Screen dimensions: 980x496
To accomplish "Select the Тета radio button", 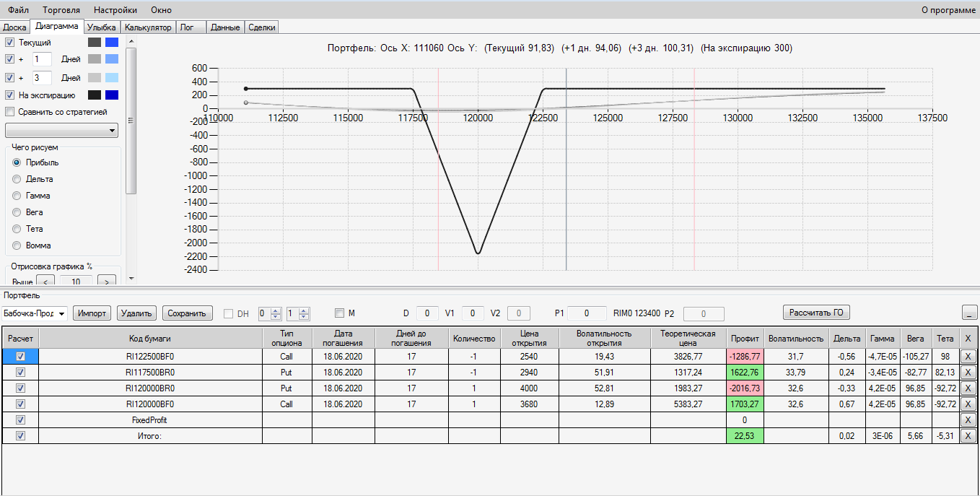I will 17,229.
